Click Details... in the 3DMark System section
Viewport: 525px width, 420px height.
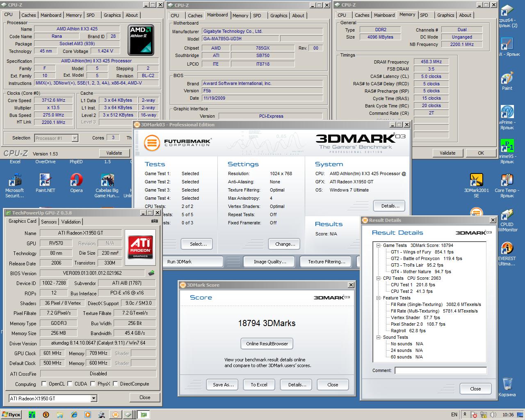390,206
